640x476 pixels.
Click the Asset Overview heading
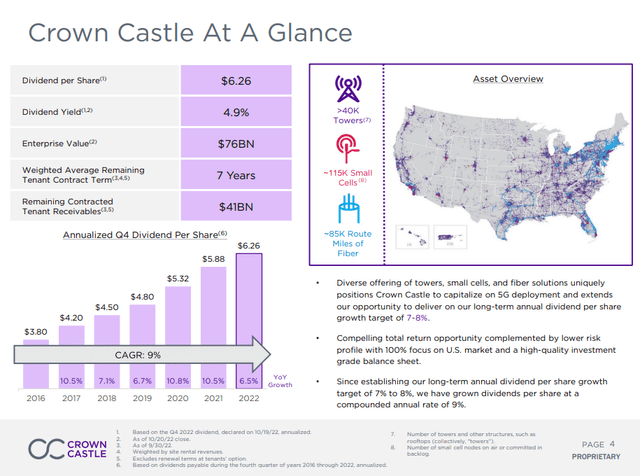508,79
